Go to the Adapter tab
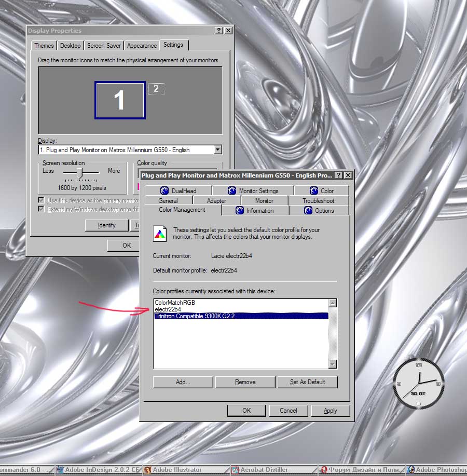Screen dimensions: 467x476 coord(216,201)
